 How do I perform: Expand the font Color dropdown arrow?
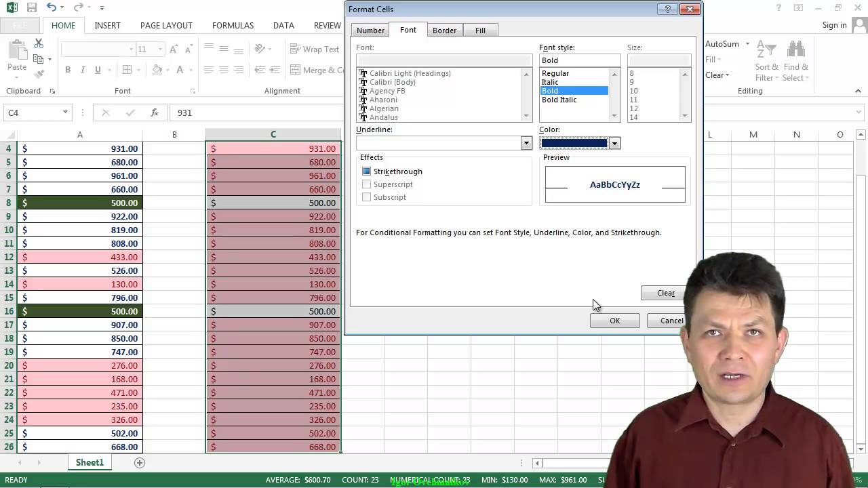(x=614, y=143)
